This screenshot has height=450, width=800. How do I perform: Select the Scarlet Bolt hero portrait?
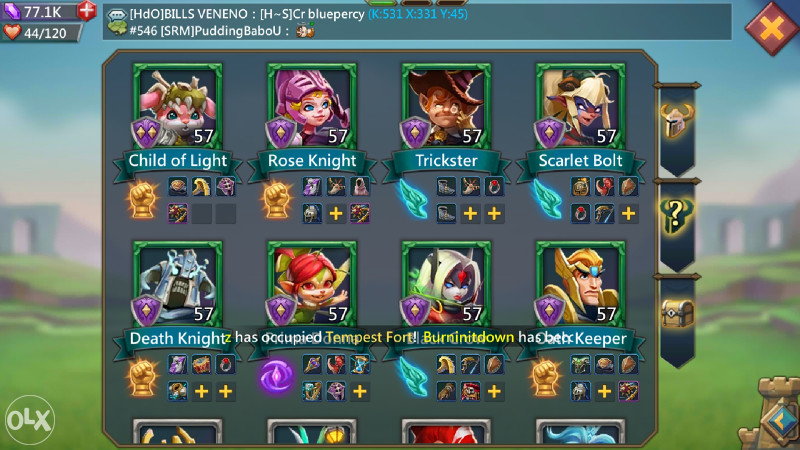(x=580, y=106)
